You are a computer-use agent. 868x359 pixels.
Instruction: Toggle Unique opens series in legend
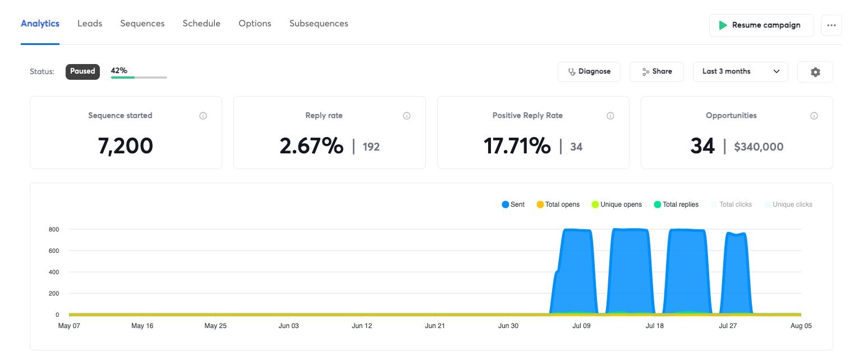tap(617, 205)
